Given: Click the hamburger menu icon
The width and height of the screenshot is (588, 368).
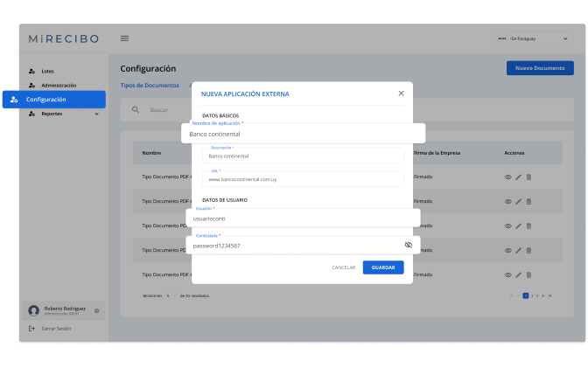Looking at the screenshot, I should pyautogui.click(x=124, y=38).
